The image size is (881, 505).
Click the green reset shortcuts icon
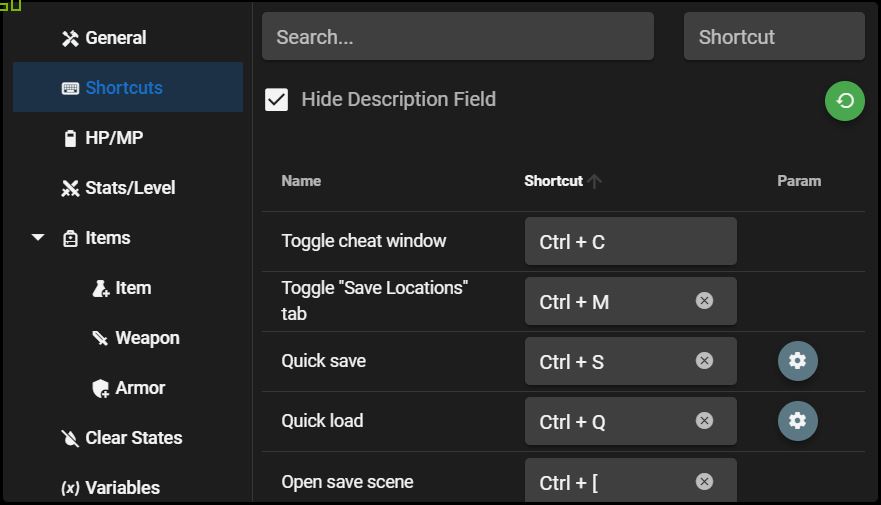coord(845,101)
